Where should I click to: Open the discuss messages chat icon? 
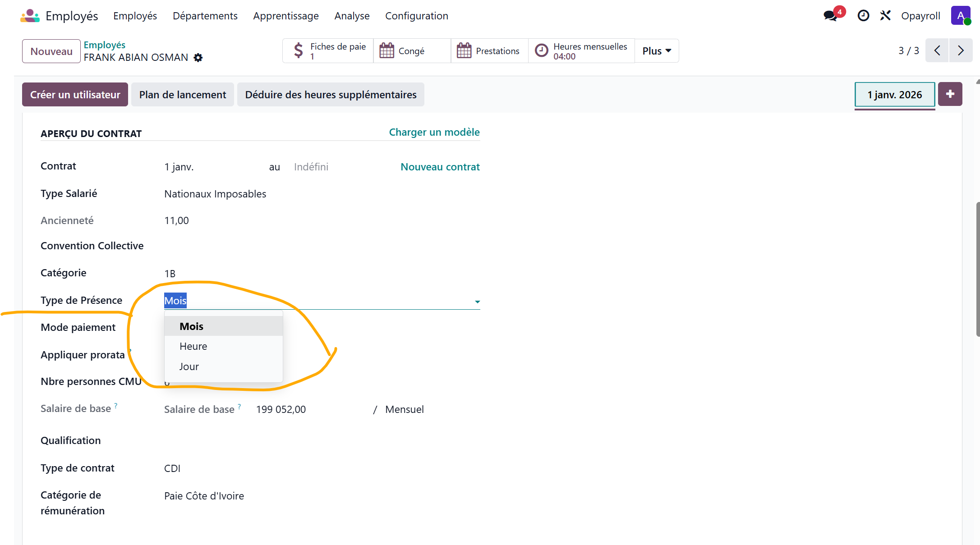830,16
